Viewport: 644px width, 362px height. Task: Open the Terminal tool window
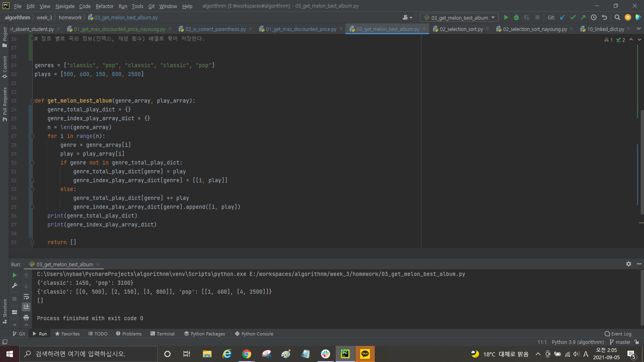pyautogui.click(x=163, y=334)
